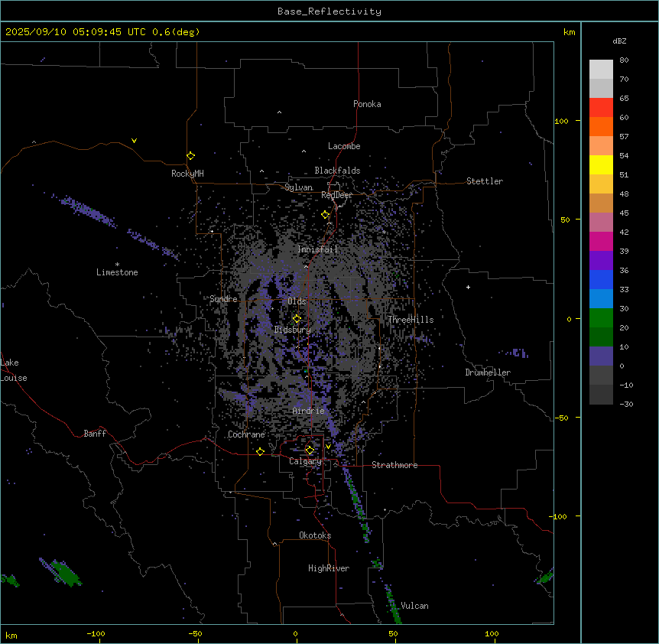Click the yellow station marker below RedDeer
Image resolution: width=659 pixels, height=644 pixels.
326,215
